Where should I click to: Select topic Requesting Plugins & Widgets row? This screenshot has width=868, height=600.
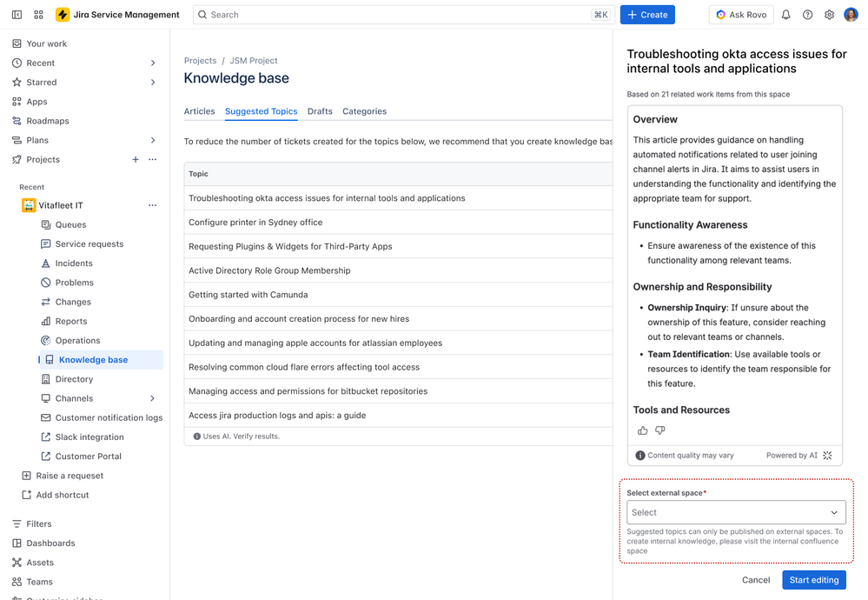(x=399, y=247)
